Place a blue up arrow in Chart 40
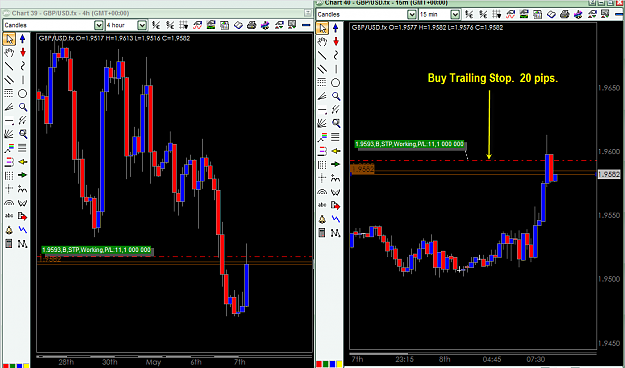Viewport: 625px width, 368px height. [336, 28]
